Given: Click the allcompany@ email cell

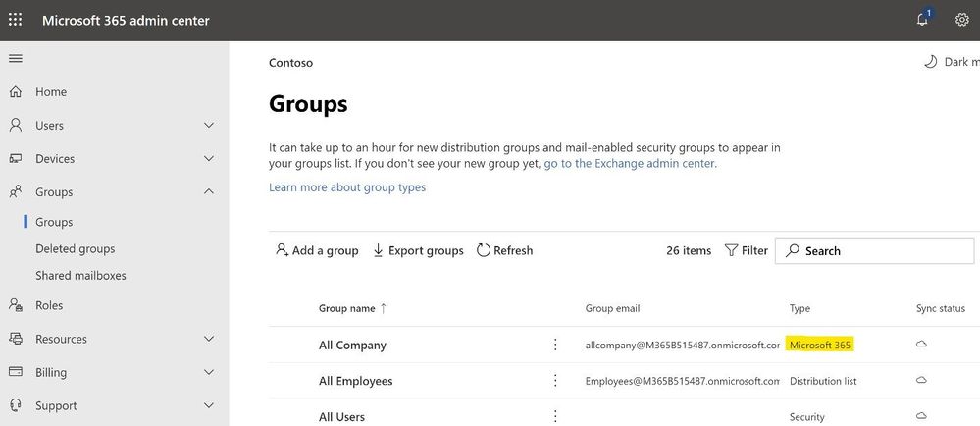Looking at the screenshot, I should point(683,345).
